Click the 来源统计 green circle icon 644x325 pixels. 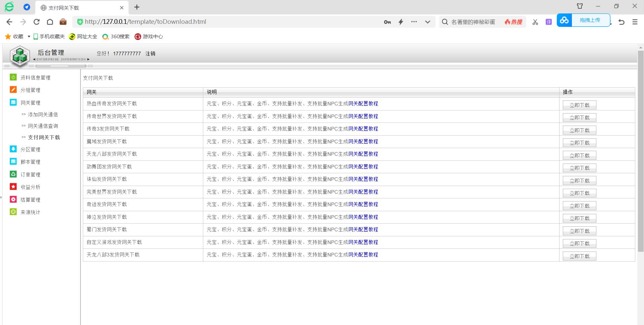point(13,212)
